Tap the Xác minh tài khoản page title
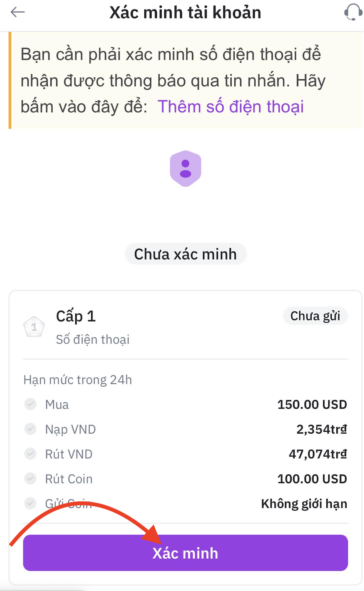The height and width of the screenshot is (591, 364). [185, 12]
